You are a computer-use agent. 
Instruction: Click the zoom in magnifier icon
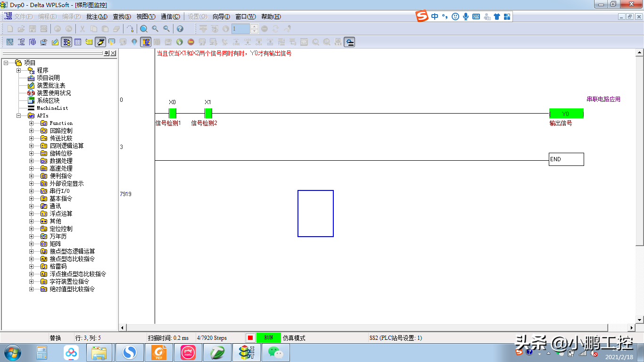(x=155, y=29)
